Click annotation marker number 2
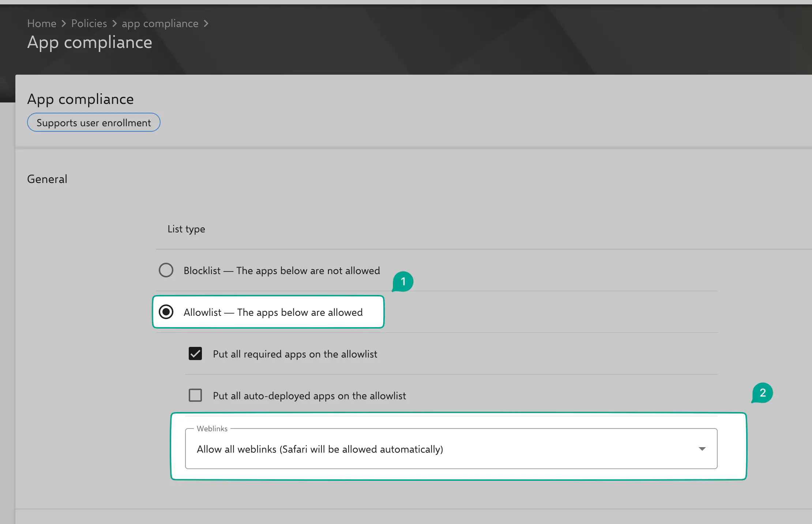 tap(763, 393)
